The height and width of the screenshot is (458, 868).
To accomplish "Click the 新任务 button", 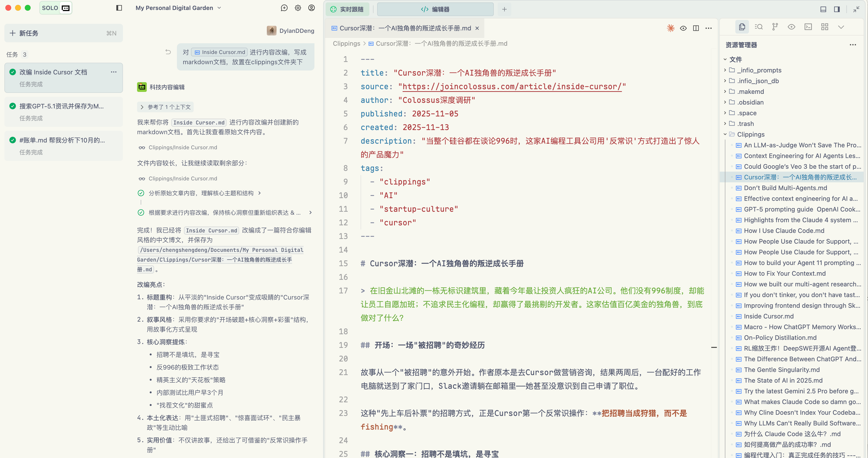I will pyautogui.click(x=63, y=33).
